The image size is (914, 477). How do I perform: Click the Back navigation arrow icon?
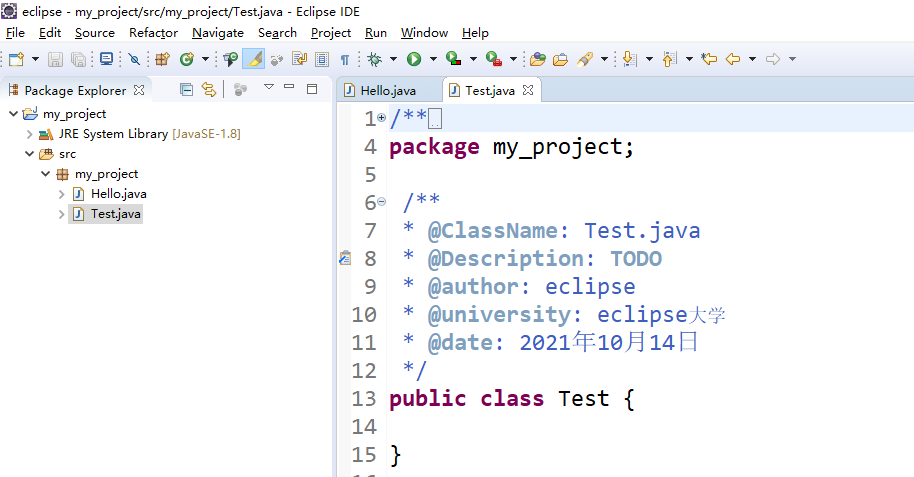[x=733, y=59]
